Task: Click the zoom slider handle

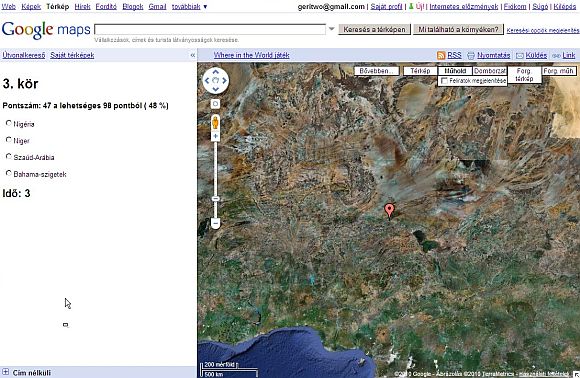Action: 215,199
